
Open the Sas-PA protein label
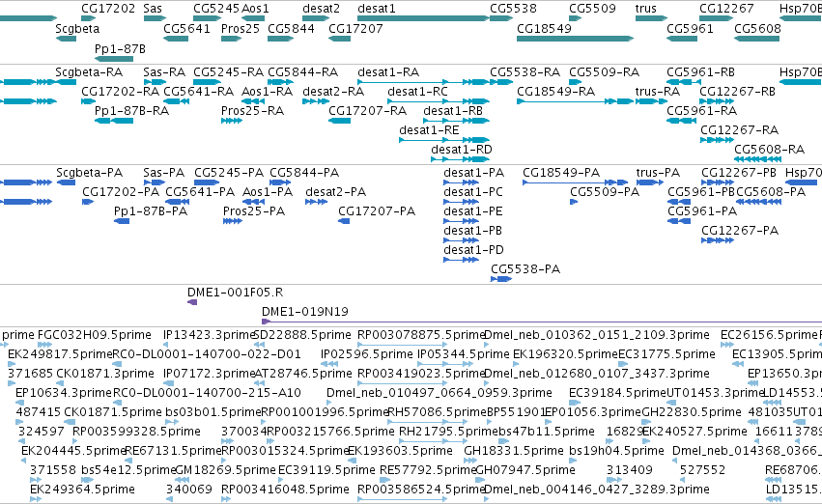point(163,173)
